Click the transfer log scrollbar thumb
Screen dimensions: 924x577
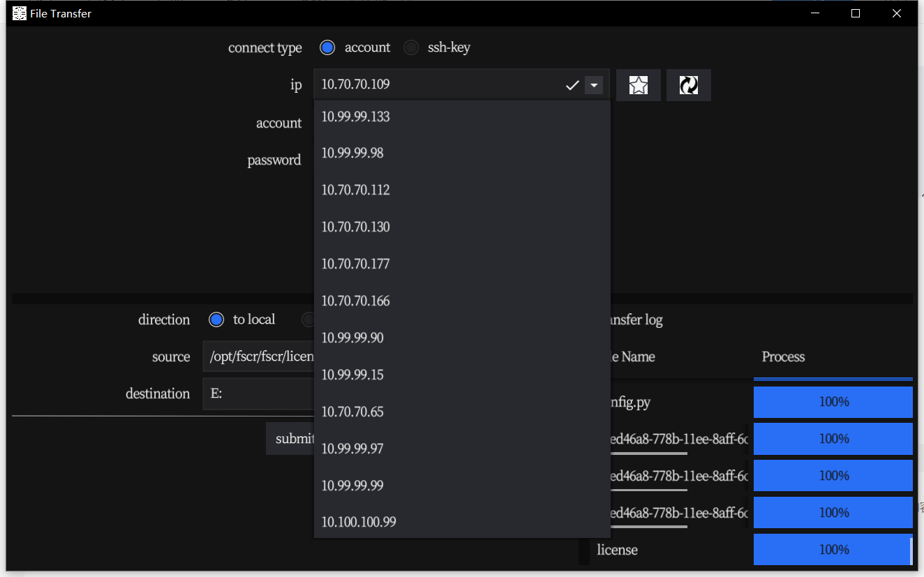911,550
